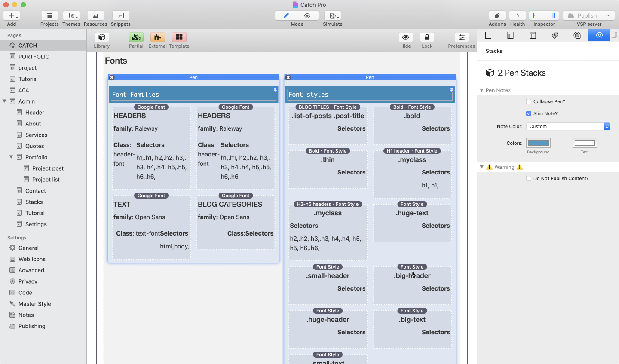Open the Addons panel

[497, 16]
